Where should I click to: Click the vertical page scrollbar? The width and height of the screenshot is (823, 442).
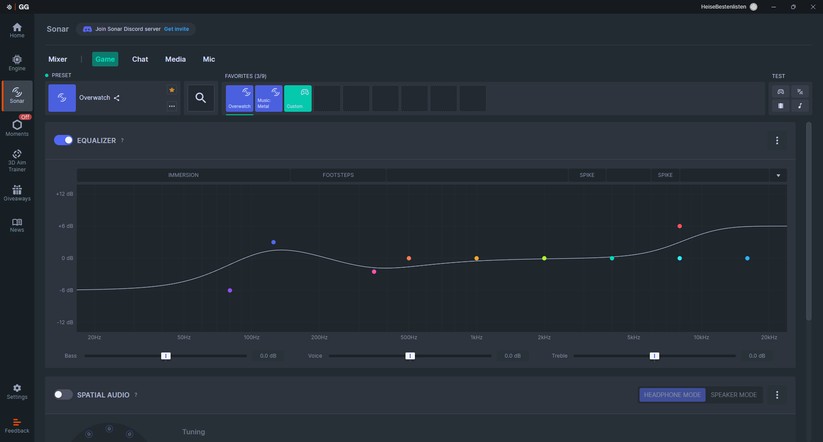tap(809, 220)
